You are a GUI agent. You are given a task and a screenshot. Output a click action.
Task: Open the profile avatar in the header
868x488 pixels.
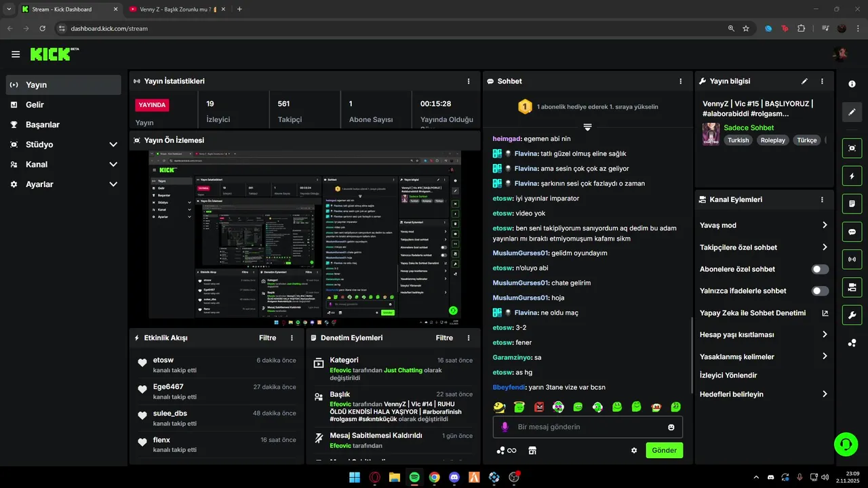(842, 54)
